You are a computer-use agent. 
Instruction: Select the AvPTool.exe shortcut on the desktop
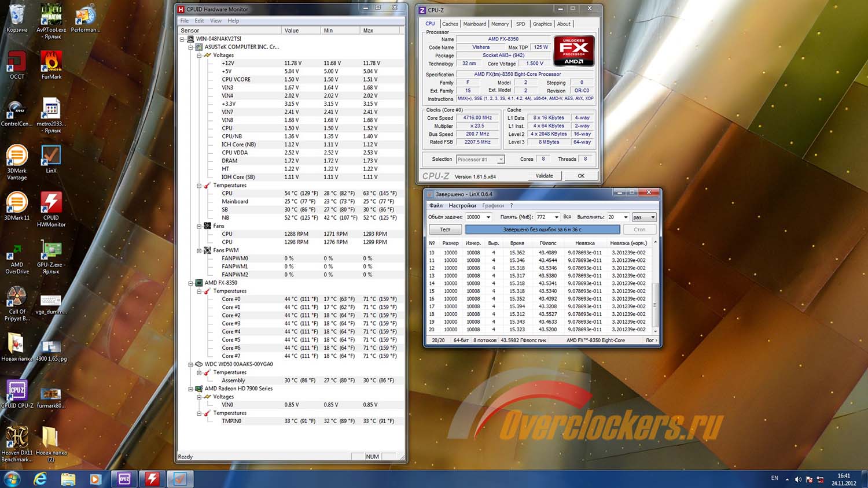51,21
